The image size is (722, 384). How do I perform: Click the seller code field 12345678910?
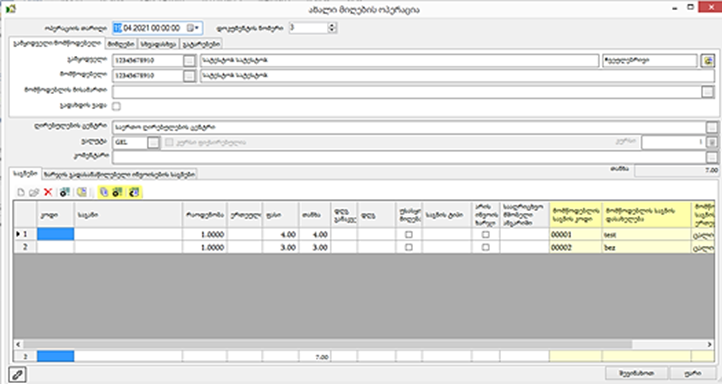point(147,60)
